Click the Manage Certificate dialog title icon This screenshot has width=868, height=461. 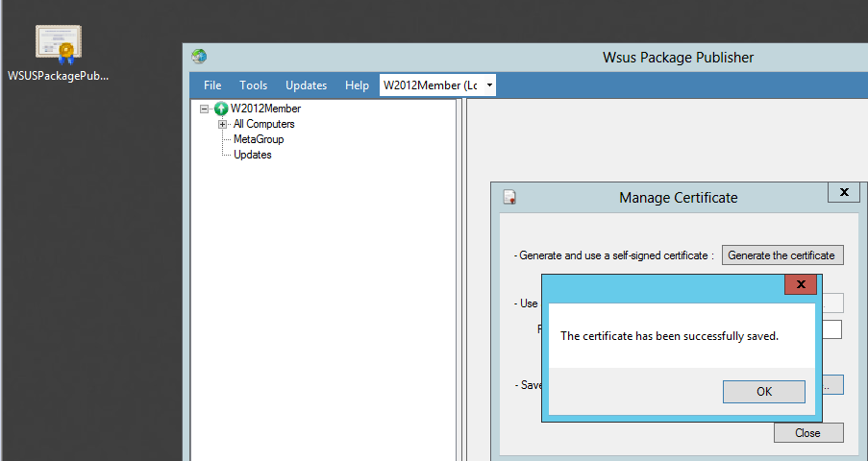point(509,197)
